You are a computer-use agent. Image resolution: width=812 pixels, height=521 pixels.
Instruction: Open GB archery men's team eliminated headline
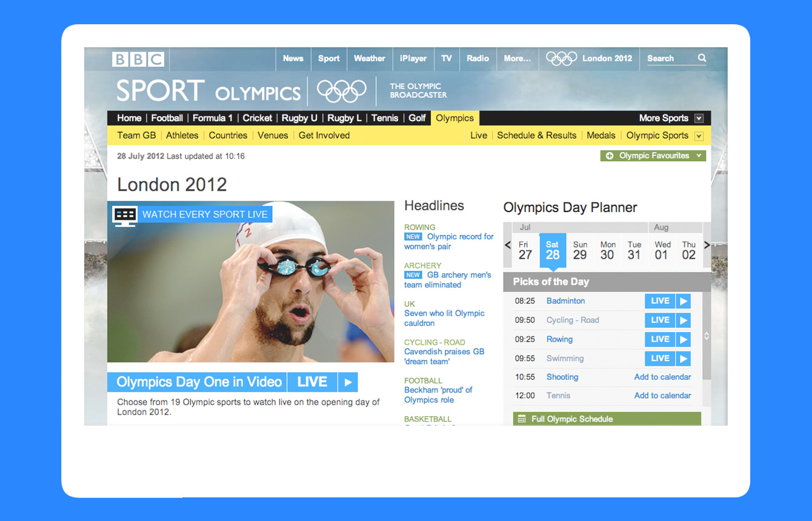pos(448,280)
